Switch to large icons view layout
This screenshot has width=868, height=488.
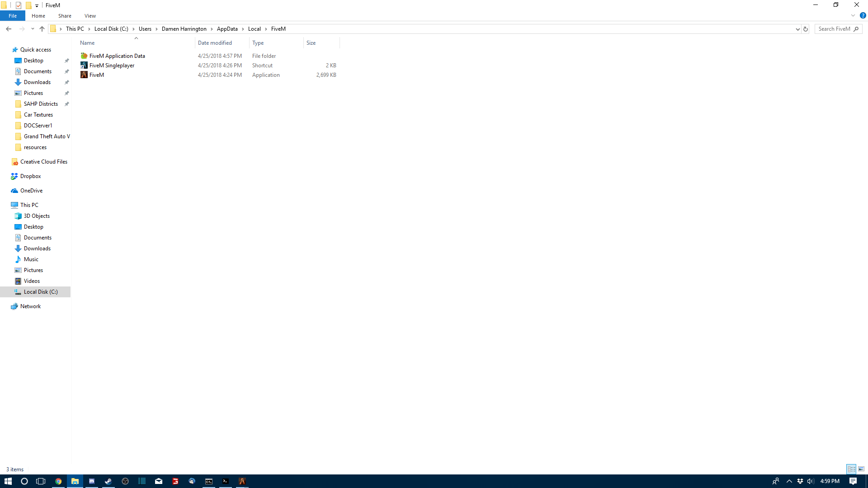(x=861, y=469)
